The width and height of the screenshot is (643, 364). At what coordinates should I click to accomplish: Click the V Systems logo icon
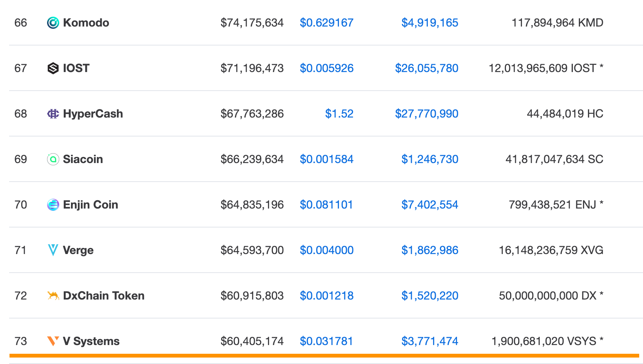tap(53, 341)
